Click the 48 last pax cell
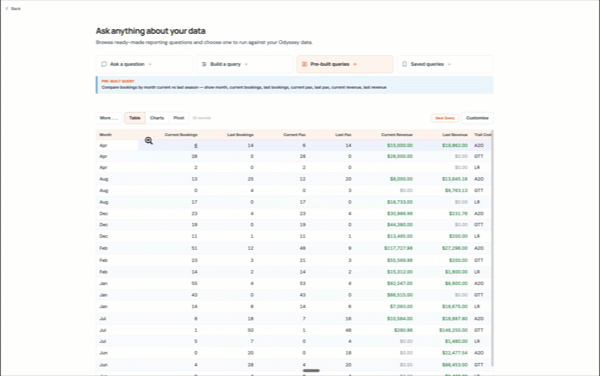Image resolution: width=600 pixels, height=376 pixels. pos(348,330)
